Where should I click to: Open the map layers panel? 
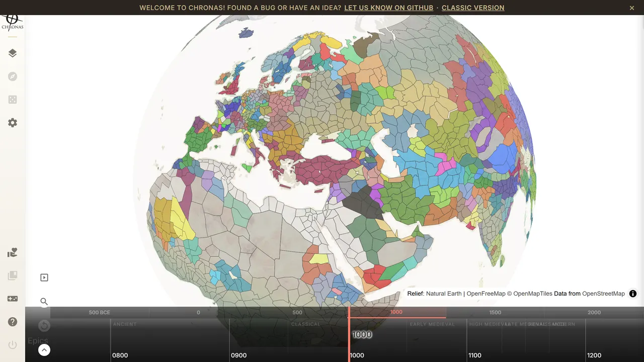[13, 53]
